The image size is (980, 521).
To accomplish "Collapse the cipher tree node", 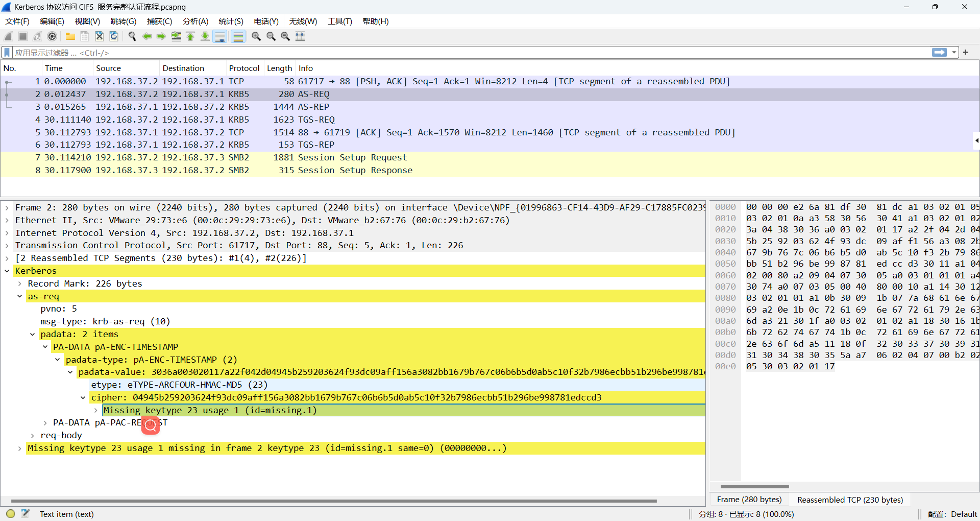I will [x=83, y=397].
